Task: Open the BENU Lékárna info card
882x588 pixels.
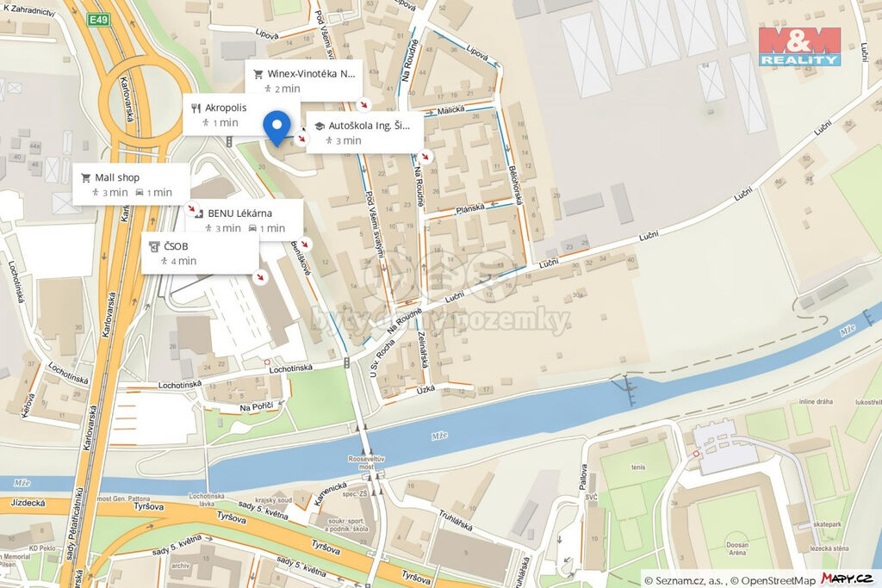Action: tap(244, 220)
